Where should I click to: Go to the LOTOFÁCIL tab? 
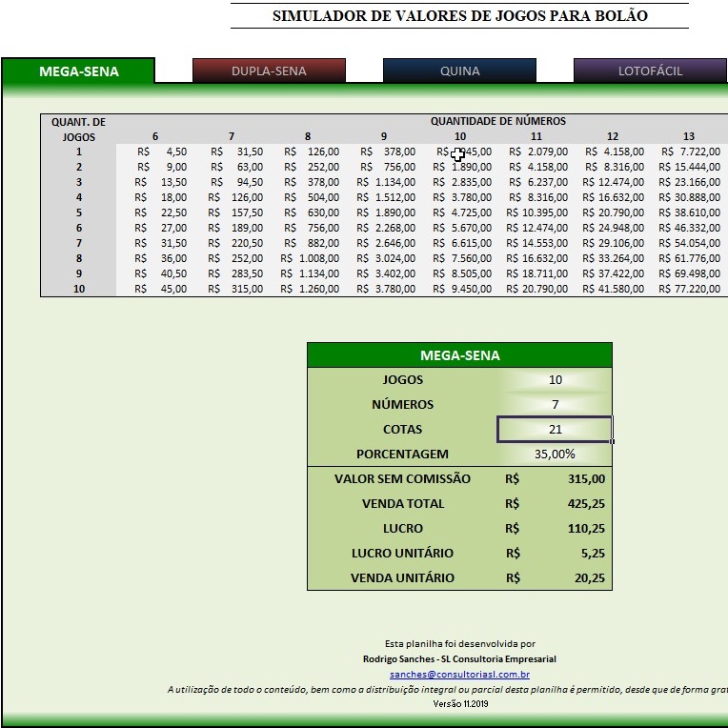point(650,71)
